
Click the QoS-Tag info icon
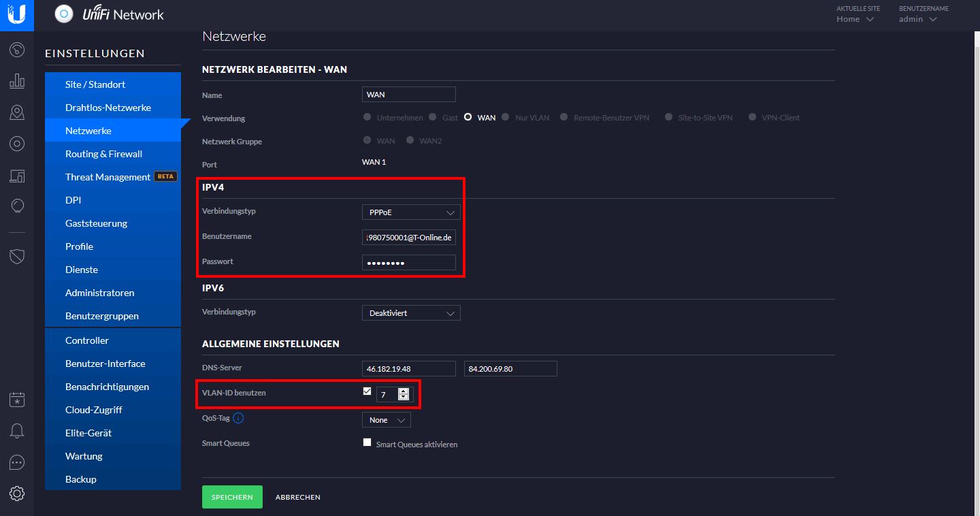pyautogui.click(x=238, y=419)
